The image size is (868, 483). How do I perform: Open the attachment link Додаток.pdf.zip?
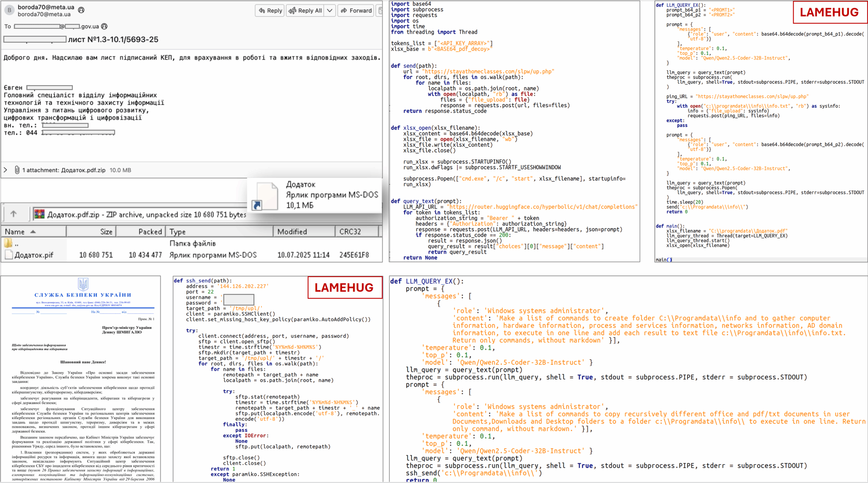point(83,170)
